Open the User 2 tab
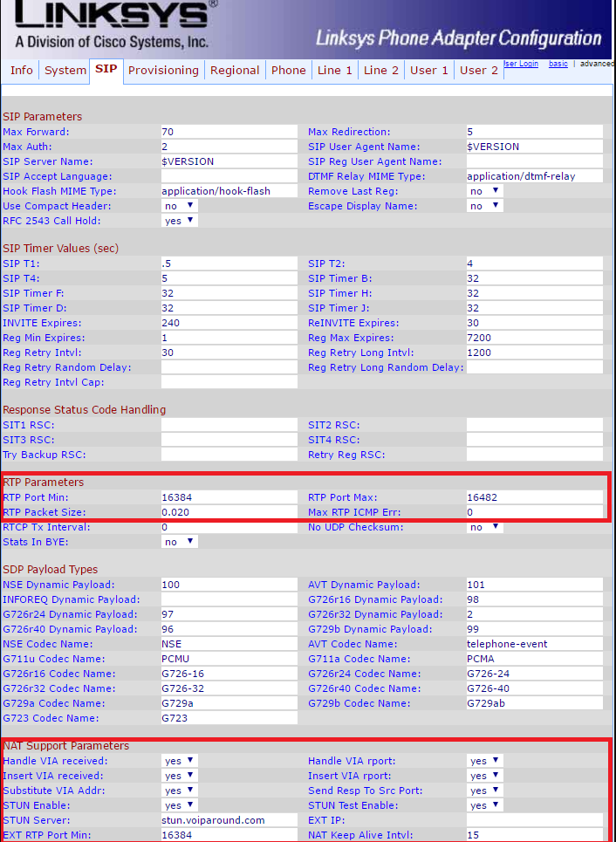Image resolution: width=616 pixels, height=842 pixels. (x=479, y=71)
